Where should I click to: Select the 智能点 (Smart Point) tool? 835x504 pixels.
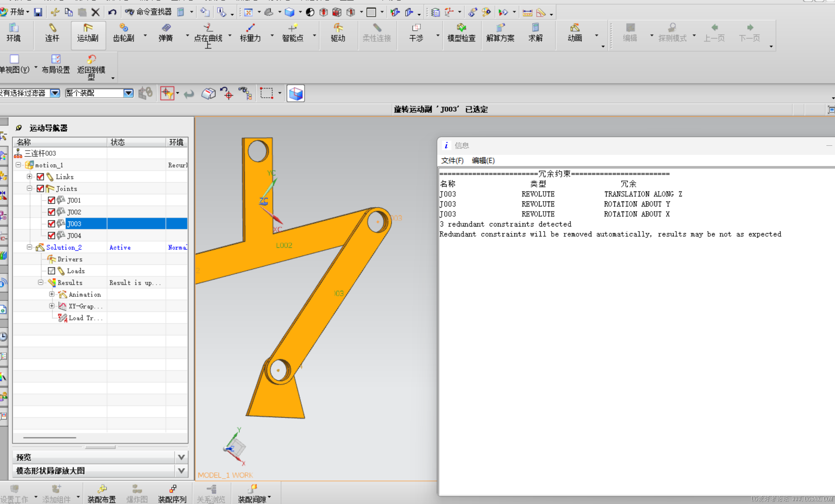point(293,33)
